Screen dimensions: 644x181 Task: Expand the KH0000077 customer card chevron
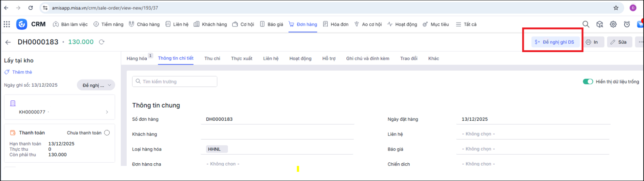point(107,112)
